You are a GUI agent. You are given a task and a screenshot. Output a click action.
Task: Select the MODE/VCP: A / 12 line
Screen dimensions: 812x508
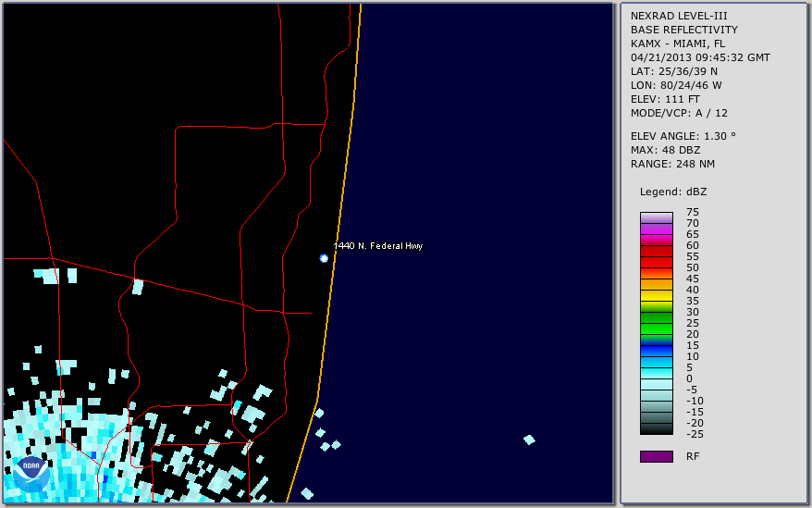679,113
